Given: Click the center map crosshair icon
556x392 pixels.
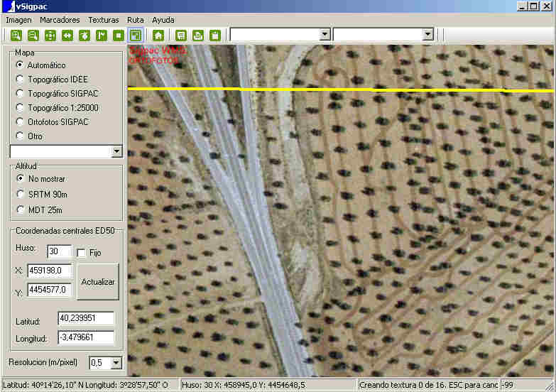Looking at the screenshot, I should [x=50, y=35].
